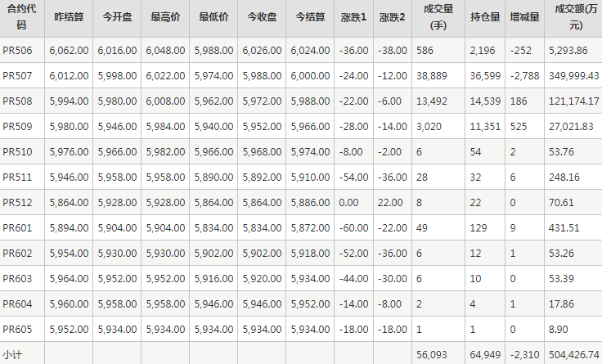Click contract code PR604
Screen dimensions: 602x364
(x=17, y=303)
